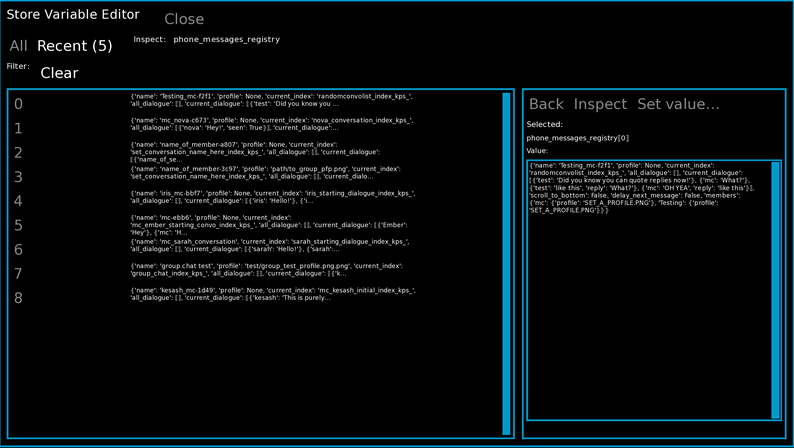This screenshot has width=794, height=448.
Task: Click the 'Testing_mc-f2f1' entry text in list
Action: [271, 100]
